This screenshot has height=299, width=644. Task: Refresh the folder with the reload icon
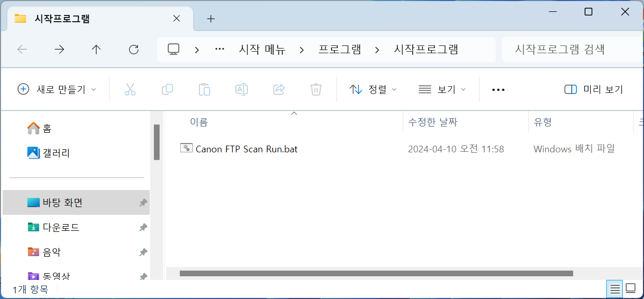click(x=134, y=50)
